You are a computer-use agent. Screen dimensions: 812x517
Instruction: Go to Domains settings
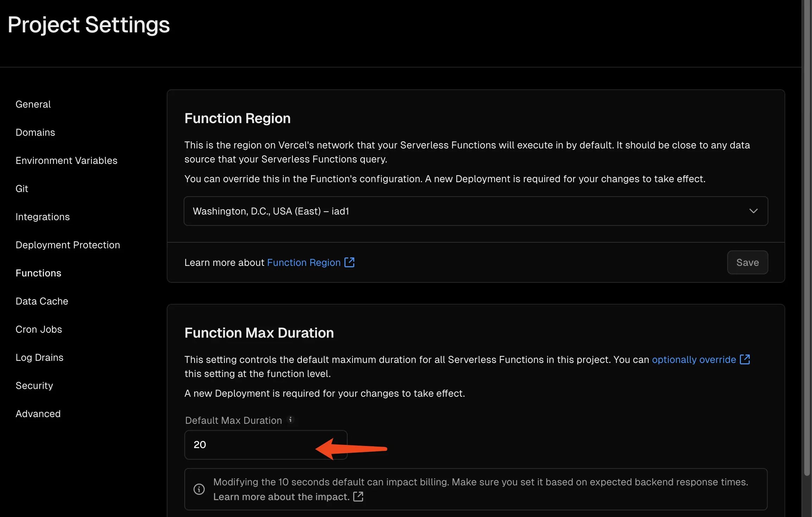(35, 132)
